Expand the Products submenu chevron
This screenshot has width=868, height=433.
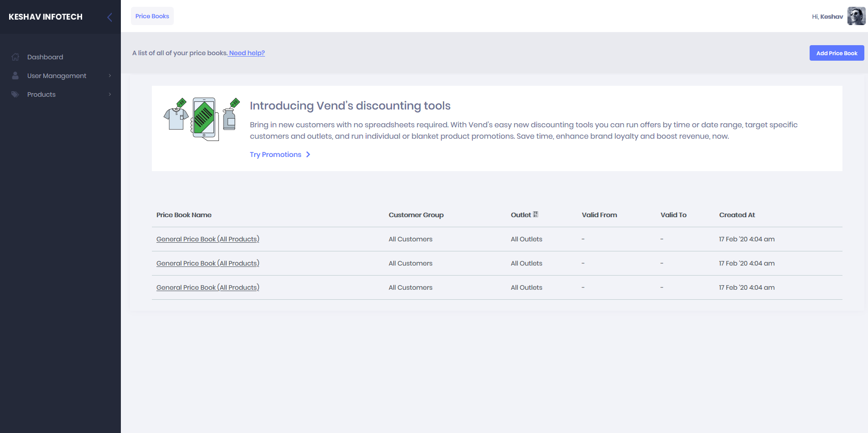(110, 94)
